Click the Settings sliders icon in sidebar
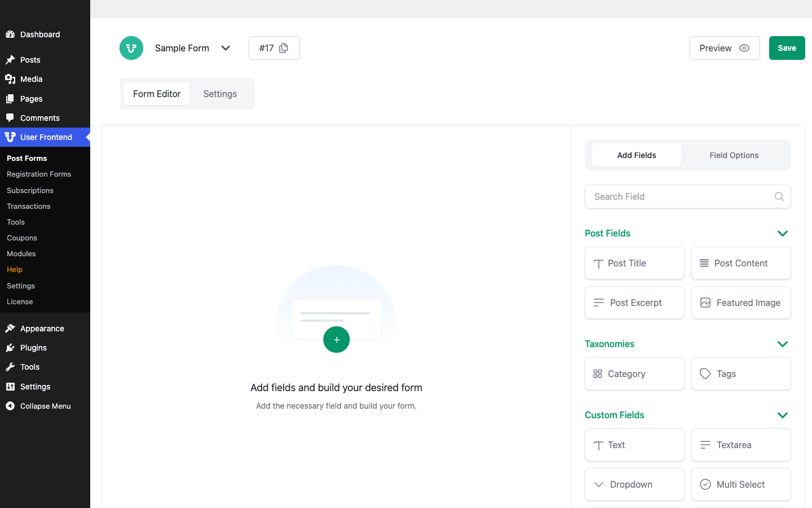 (x=10, y=387)
